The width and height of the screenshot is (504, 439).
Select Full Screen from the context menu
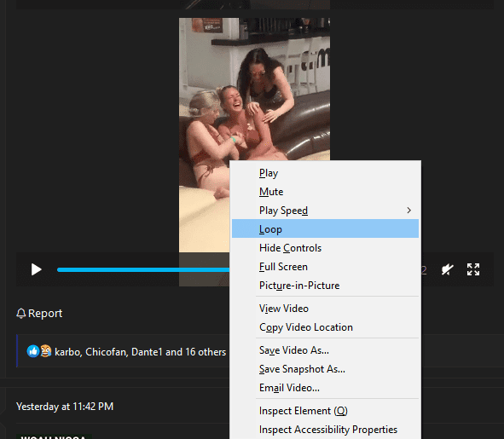tap(325, 267)
